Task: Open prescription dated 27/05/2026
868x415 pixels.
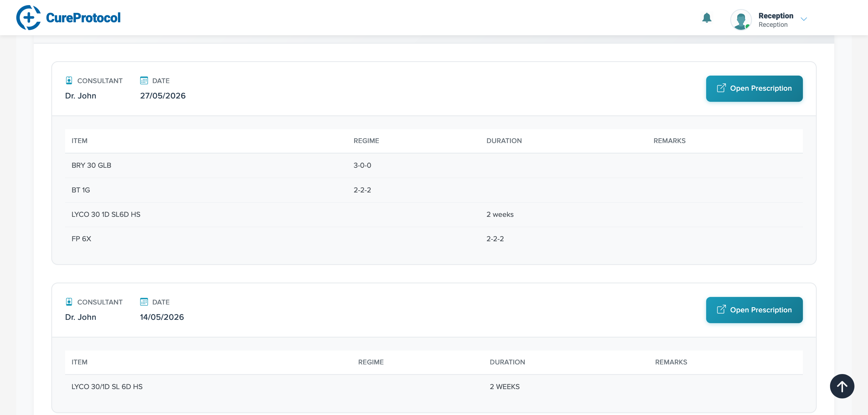Action: click(754, 89)
